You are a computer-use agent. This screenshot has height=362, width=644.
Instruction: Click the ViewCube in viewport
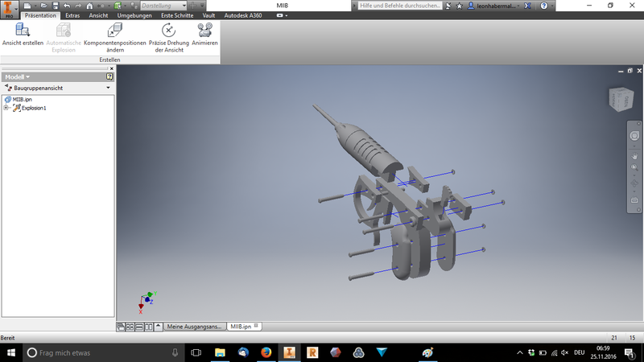pyautogui.click(x=619, y=98)
